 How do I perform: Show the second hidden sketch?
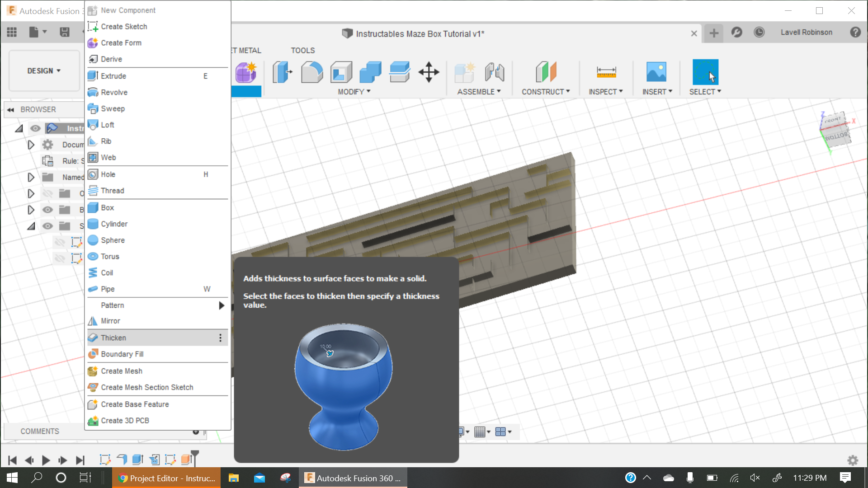pos(60,258)
